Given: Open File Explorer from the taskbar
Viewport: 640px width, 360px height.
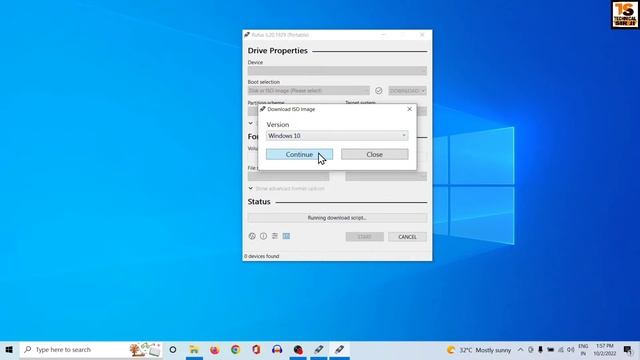Looking at the screenshot, I should pyautogui.click(x=194, y=350).
